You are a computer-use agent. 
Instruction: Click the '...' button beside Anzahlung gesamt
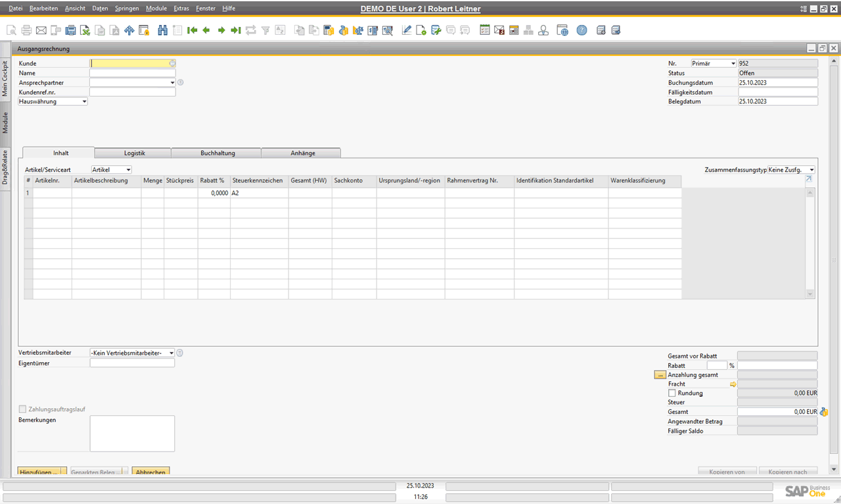tap(660, 375)
